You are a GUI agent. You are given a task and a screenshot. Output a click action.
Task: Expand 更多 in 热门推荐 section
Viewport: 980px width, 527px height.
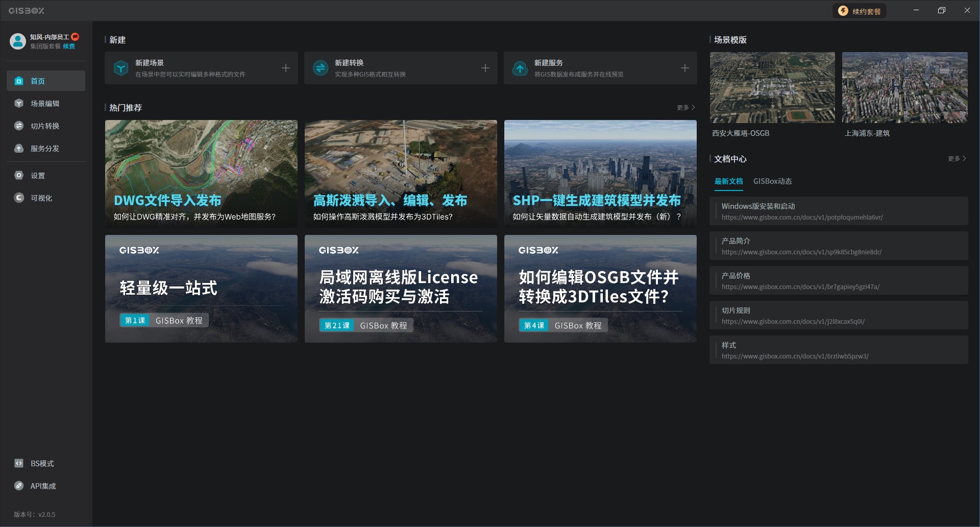tap(685, 108)
